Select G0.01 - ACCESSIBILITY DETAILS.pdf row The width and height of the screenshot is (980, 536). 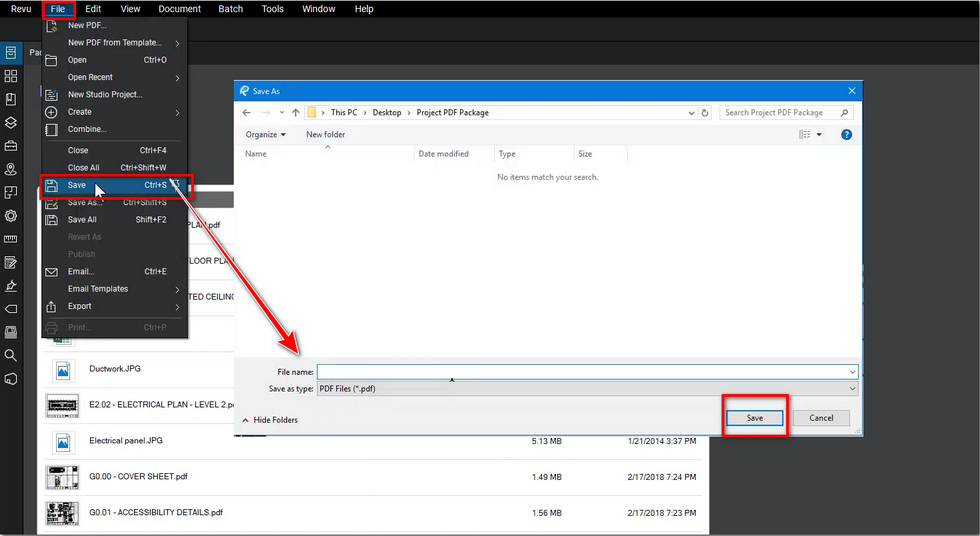372,513
